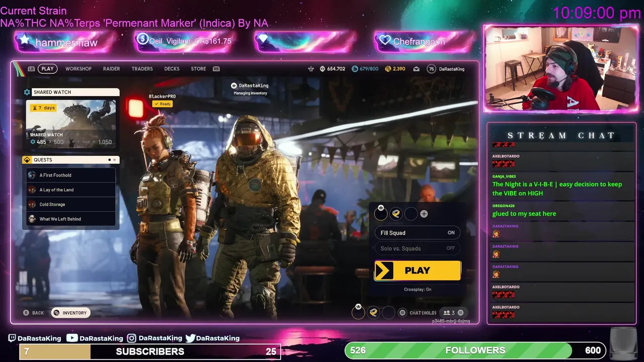This screenshot has width=644, height=362.
Task: Select the first Quests page dot
Action: click(110, 160)
